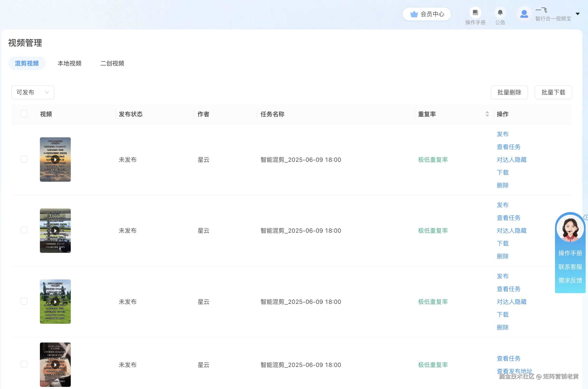Click the customer service avatar image
This screenshot has width=588, height=389.
pyautogui.click(x=570, y=229)
